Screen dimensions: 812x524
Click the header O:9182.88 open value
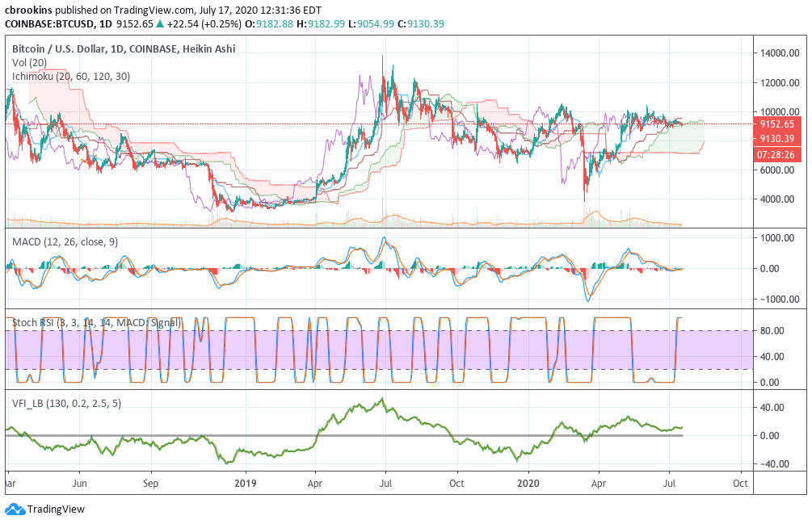269,23
